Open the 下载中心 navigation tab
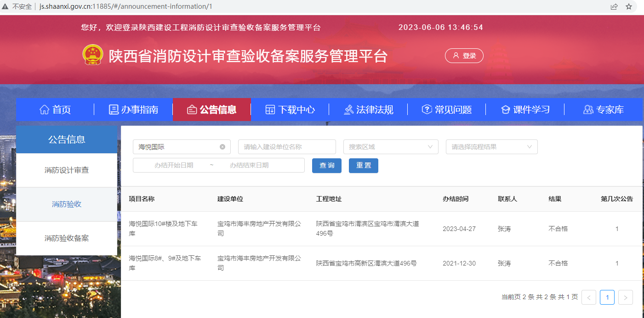The height and width of the screenshot is (318, 644). click(x=290, y=110)
